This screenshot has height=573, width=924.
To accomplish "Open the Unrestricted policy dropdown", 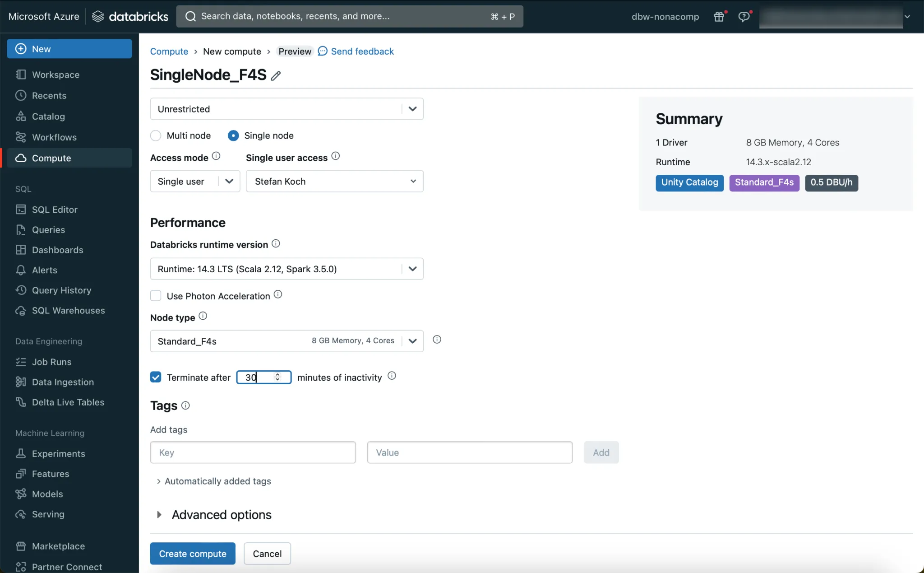I will (x=286, y=109).
